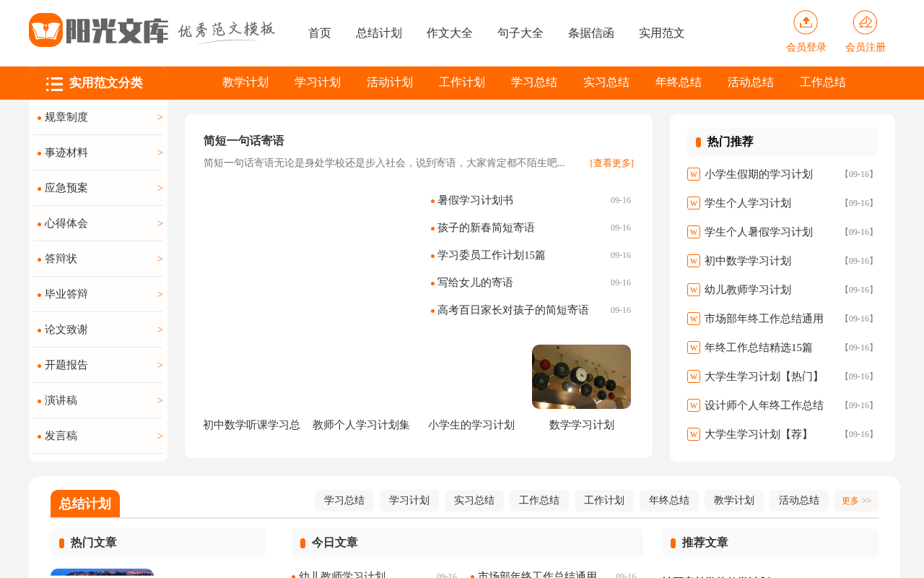Open the 更多 >> link in 总结计划
This screenshot has width=924, height=578.
[x=856, y=501]
